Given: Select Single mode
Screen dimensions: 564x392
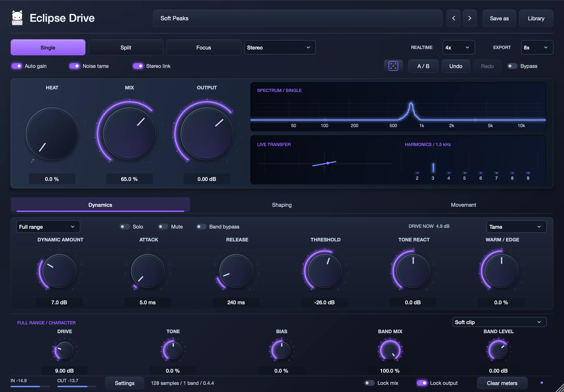Looking at the screenshot, I should click(x=48, y=47).
